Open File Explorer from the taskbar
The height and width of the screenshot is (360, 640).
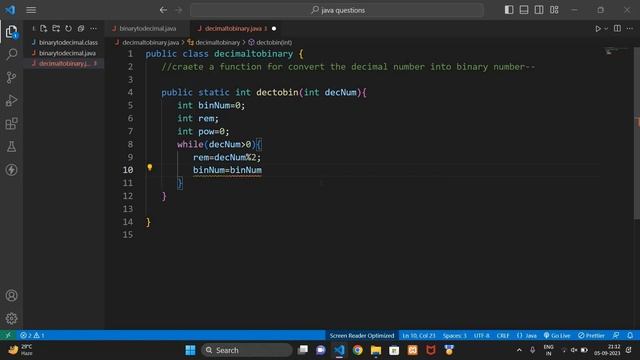coord(376,350)
